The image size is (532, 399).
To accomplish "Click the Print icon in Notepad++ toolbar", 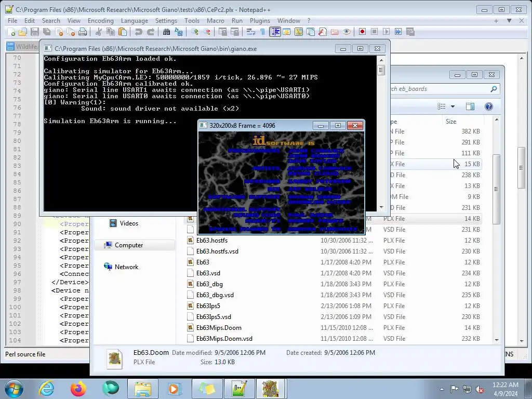I will click(83, 32).
